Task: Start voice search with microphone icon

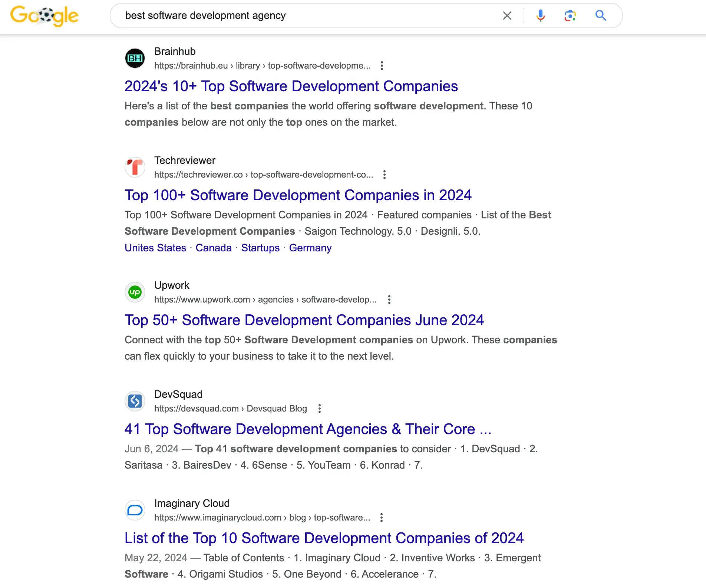Action: (x=540, y=16)
